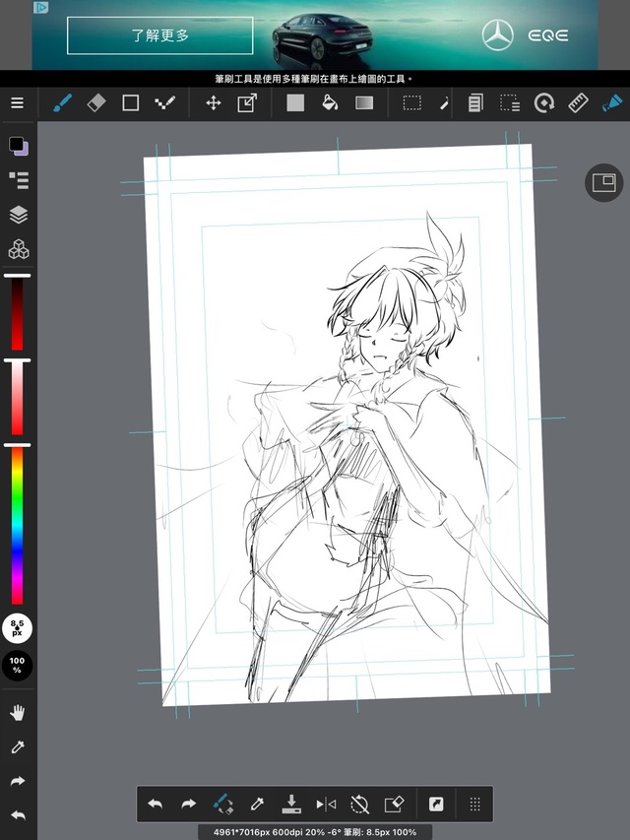630x840 pixels.
Task: Open the navigator preview window button
Action: point(603,182)
